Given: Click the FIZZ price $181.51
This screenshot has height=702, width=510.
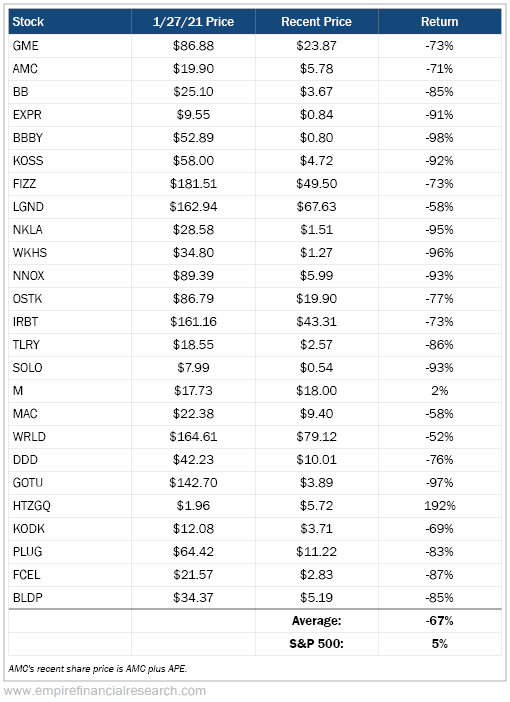Looking at the screenshot, I should click(193, 184).
